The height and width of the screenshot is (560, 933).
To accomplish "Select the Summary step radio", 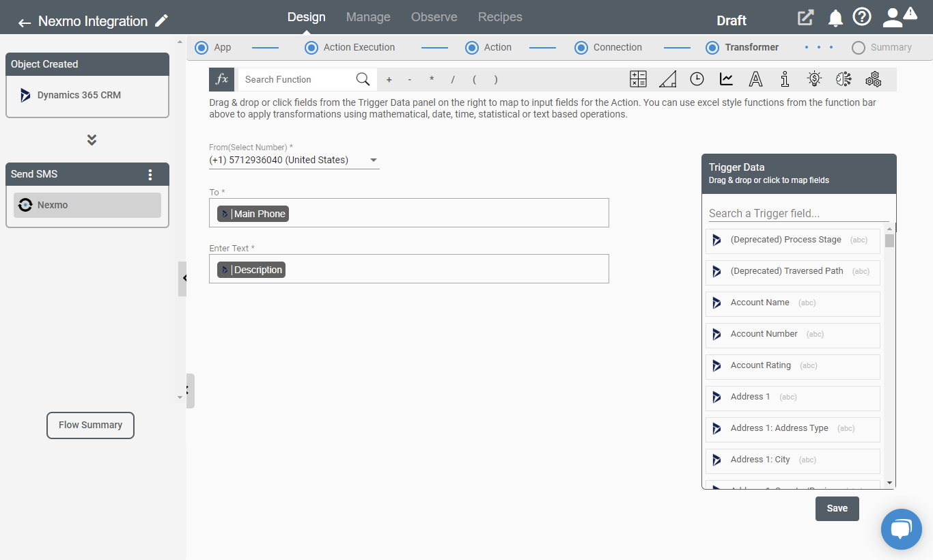I will coord(859,48).
